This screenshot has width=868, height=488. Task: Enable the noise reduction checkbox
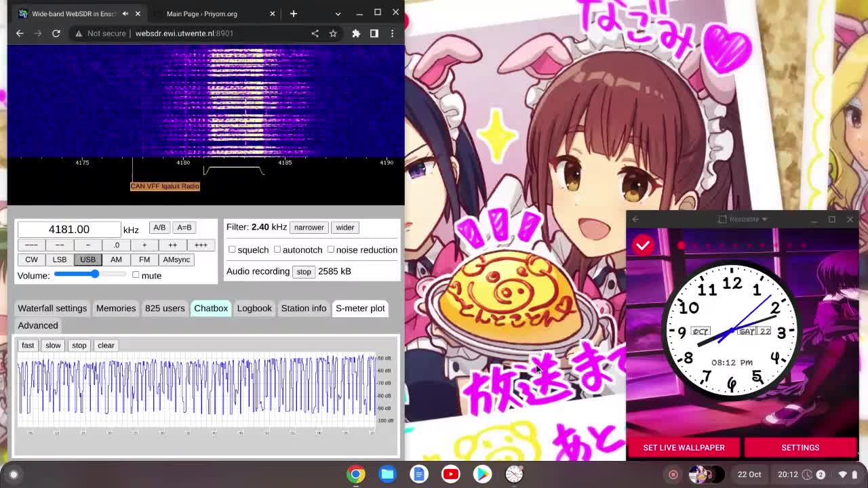point(330,249)
